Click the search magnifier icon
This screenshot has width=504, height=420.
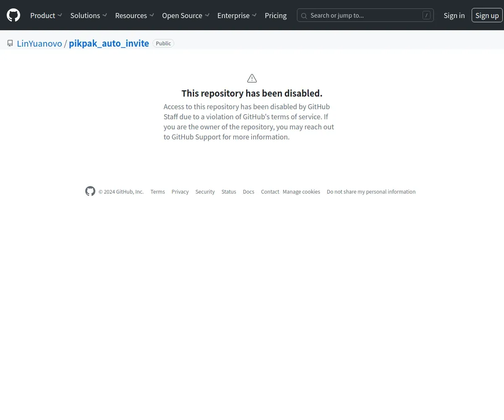click(304, 16)
